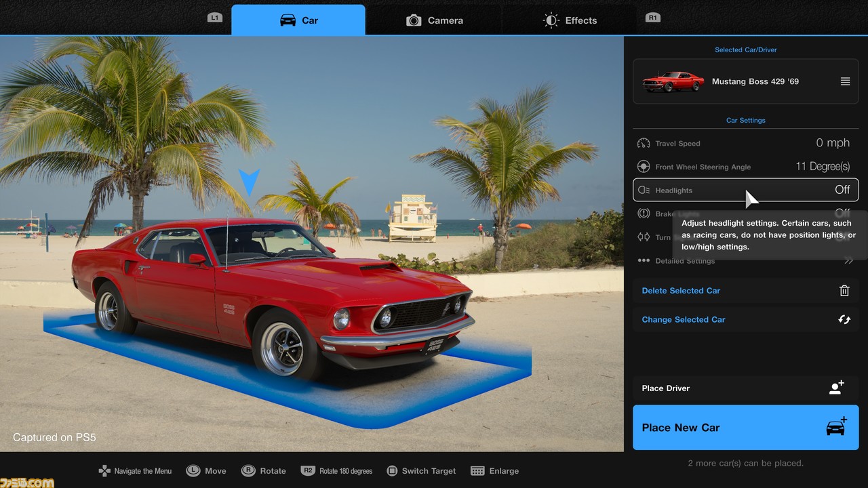Click the turn signal arrows icon
This screenshot has width=868, height=488.
coord(644,237)
